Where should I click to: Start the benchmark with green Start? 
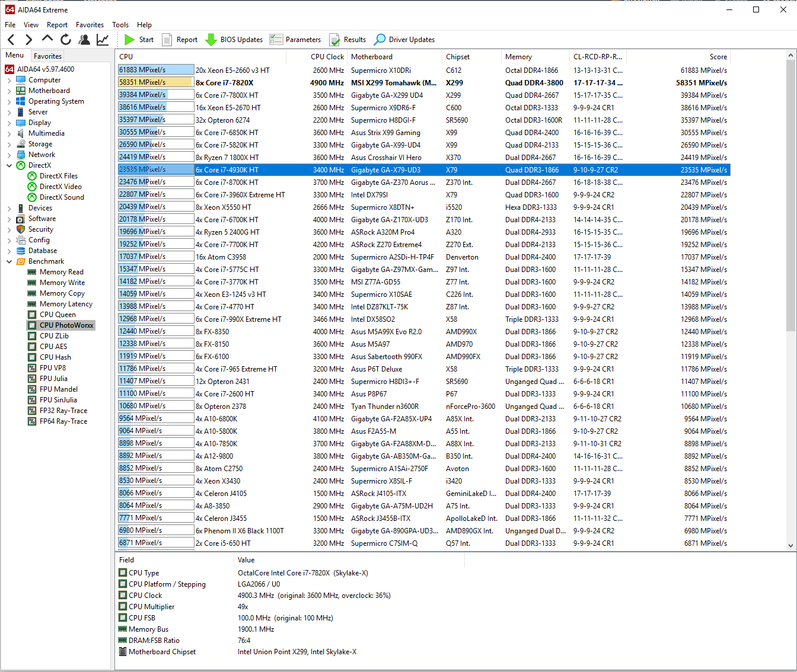139,40
